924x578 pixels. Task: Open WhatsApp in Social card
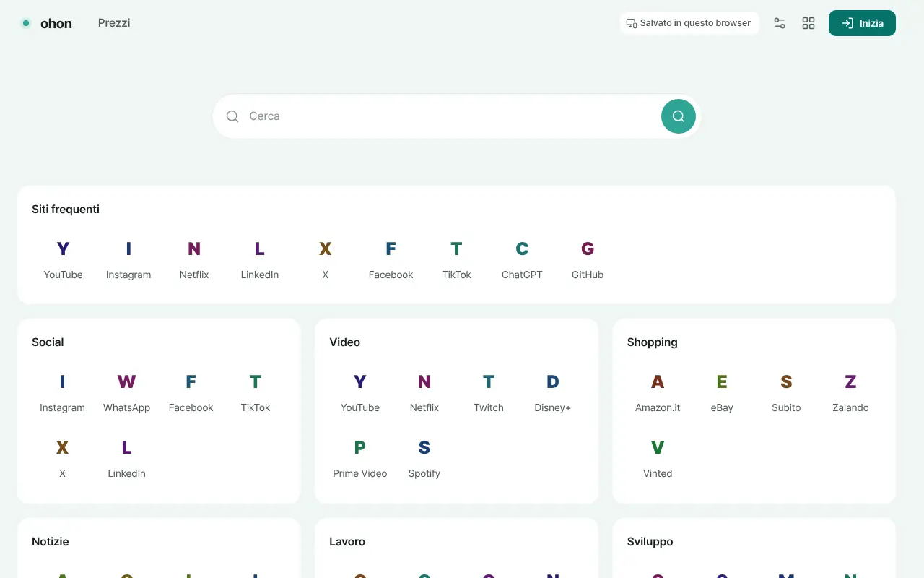pyautogui.click(x=126, y=393)
